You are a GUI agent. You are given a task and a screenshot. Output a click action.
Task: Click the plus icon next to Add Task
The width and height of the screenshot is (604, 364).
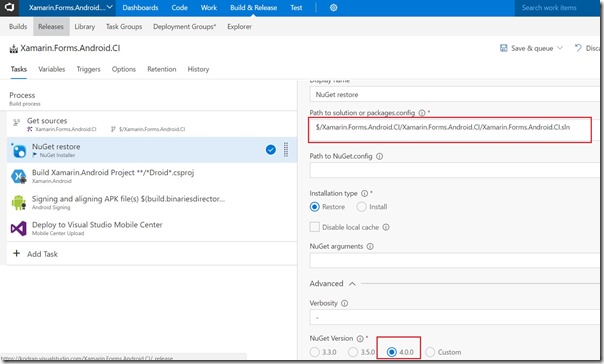pos(17,253)
